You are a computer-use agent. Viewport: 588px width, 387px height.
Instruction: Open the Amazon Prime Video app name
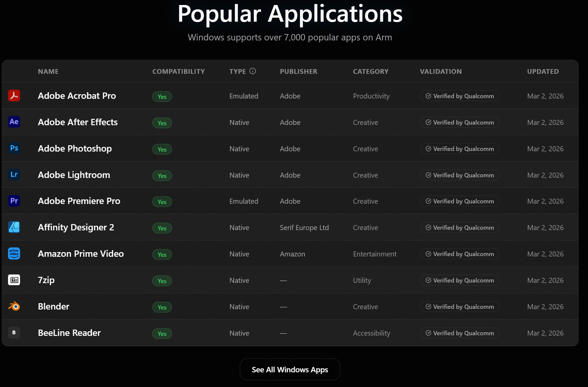[81, 254]
